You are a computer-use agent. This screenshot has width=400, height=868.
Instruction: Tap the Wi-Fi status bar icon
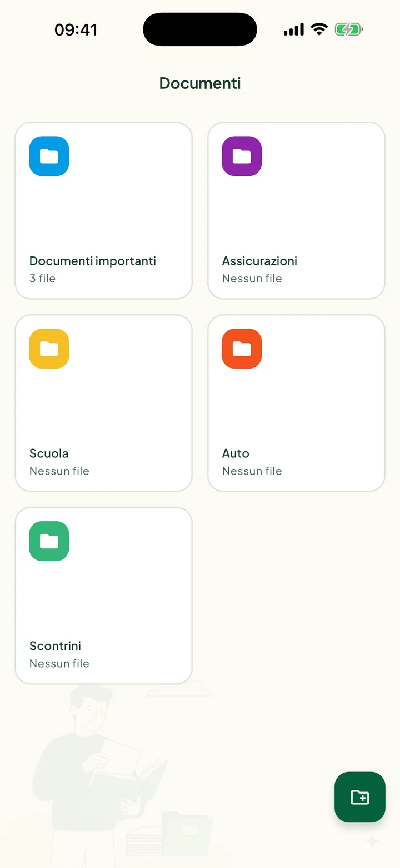coord(319,29)
